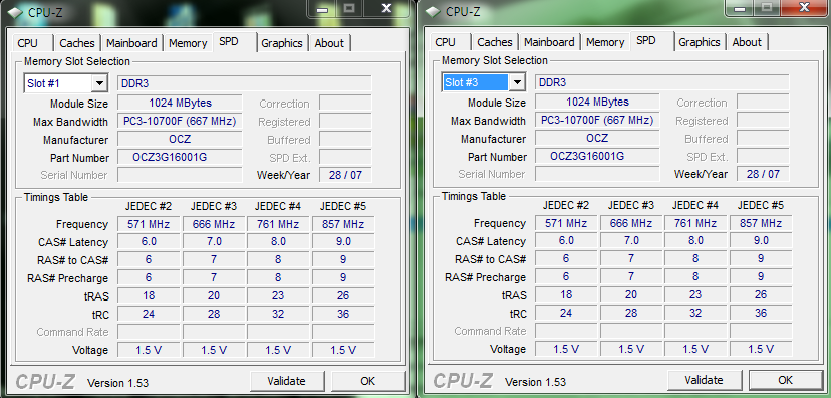This screenshot has width=831, height=398.
Task: Go to Caches tab in left window
Action: (x=77, y=43)
